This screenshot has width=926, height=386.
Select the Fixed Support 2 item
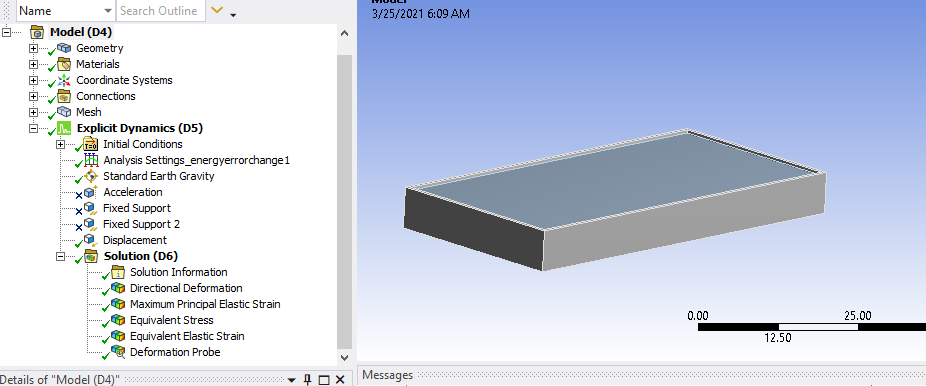141,224
